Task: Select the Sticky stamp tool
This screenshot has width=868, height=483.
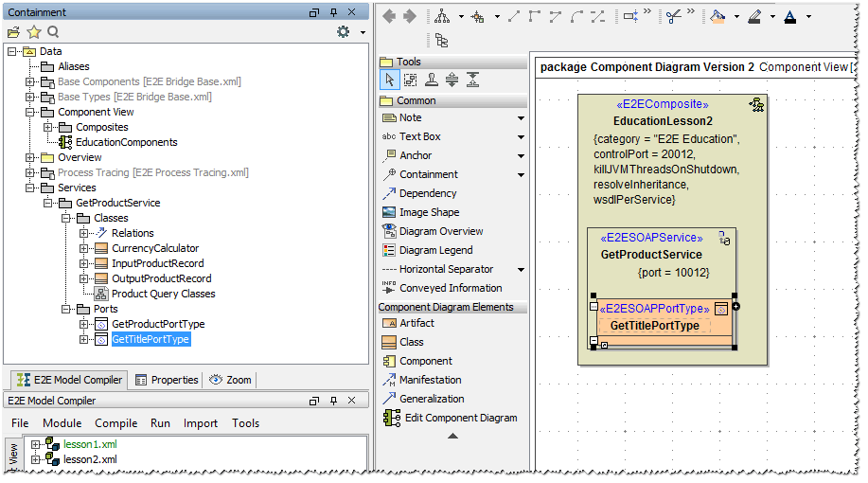Action: pos(431,80)
